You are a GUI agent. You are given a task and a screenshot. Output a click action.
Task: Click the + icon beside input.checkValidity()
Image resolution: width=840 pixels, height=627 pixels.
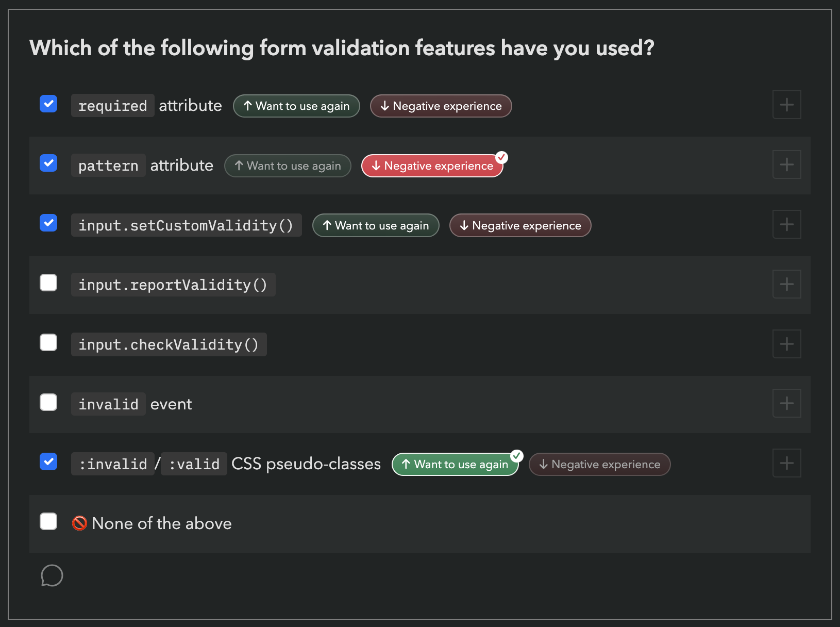pyautogui.click(x=786, y=343)
